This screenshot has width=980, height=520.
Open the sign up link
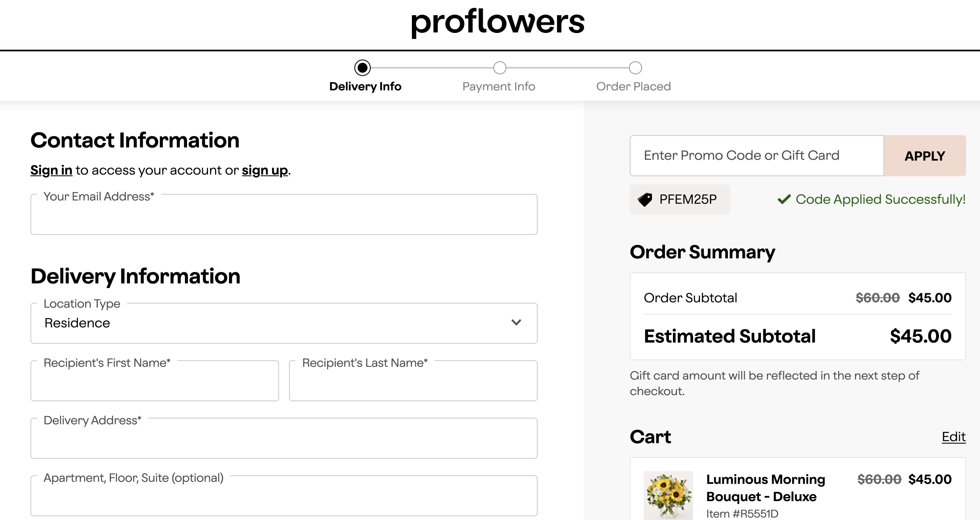[264, 170]
